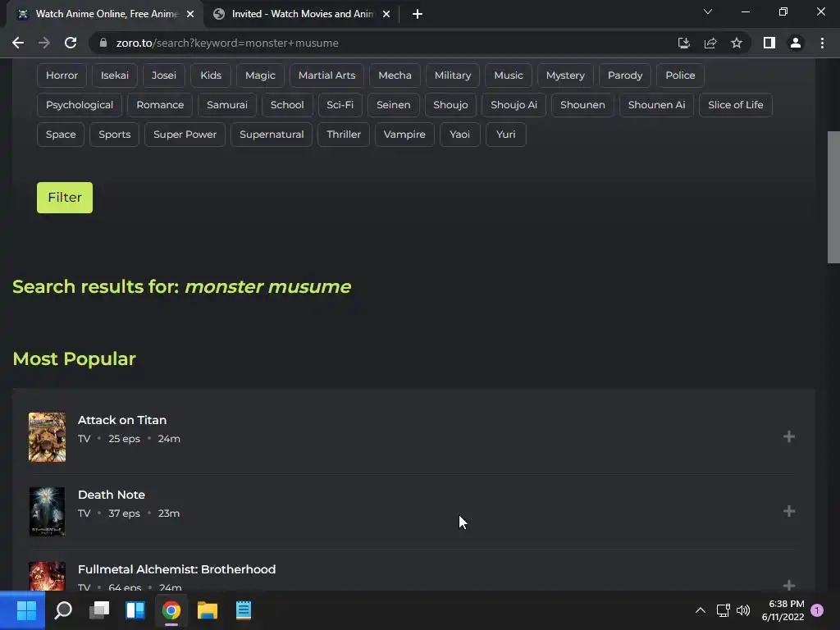This screenshot has height=630, width=840.
Task: Open Windows taskbar search
Action: 63,610
